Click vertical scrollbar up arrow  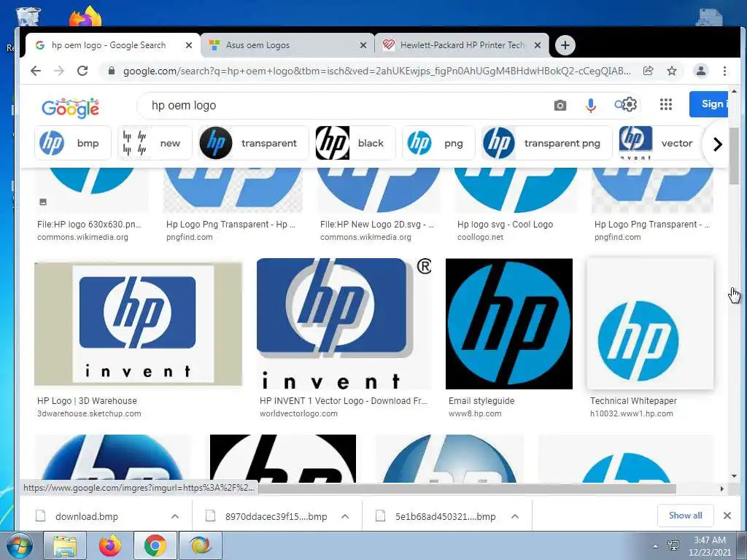click(734, 90)
